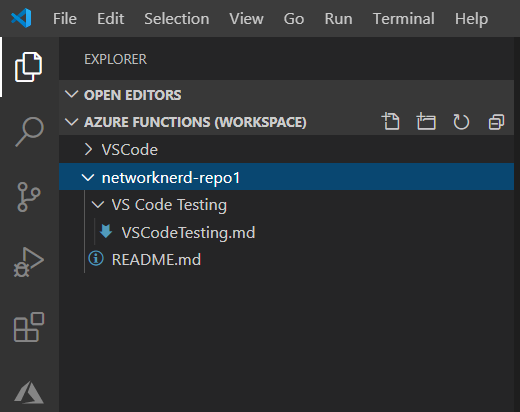This screenshot has width=520, height=412.
Task: Collapse the networknerd-repo1 folder
Action: click(x=88, y=177)
